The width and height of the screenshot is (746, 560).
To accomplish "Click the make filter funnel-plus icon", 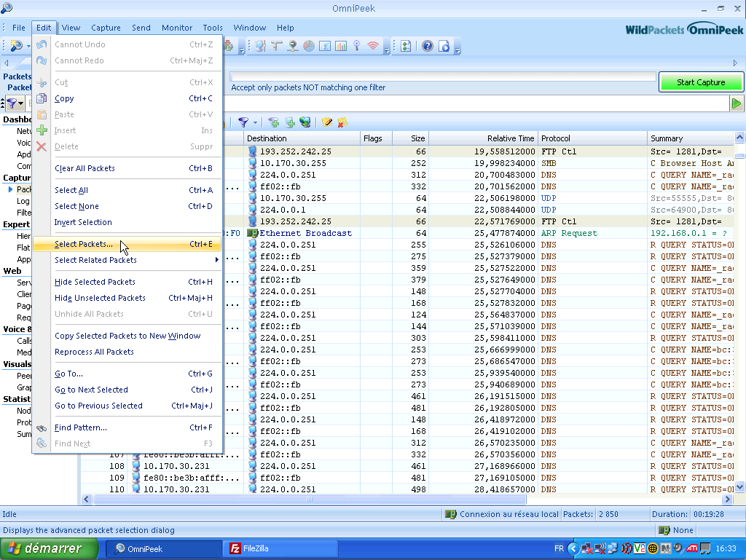I will [x=274, y=122].
